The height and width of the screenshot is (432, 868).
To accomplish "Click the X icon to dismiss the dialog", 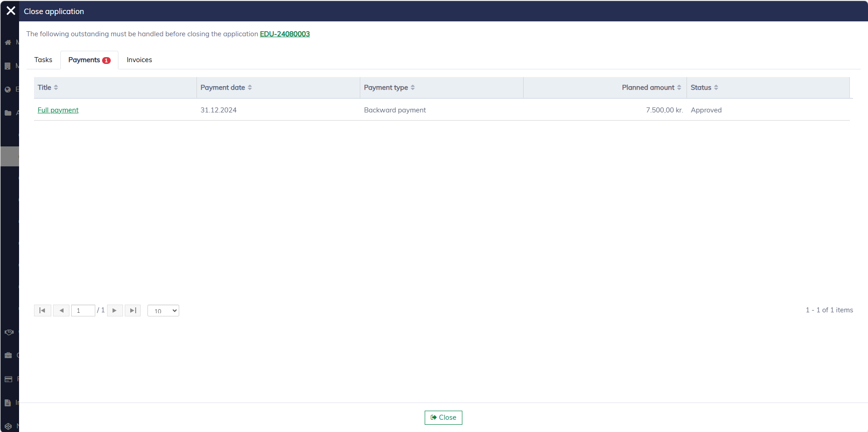I will point(11,11).
